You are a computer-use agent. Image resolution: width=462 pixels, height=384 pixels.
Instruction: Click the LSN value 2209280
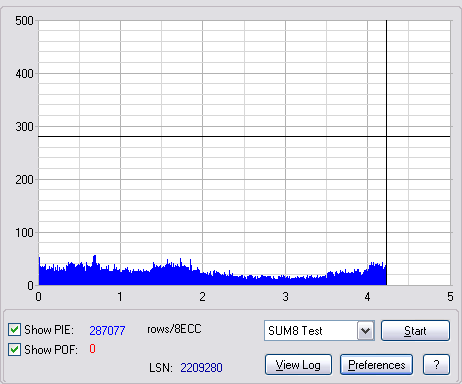coord(201,368)
